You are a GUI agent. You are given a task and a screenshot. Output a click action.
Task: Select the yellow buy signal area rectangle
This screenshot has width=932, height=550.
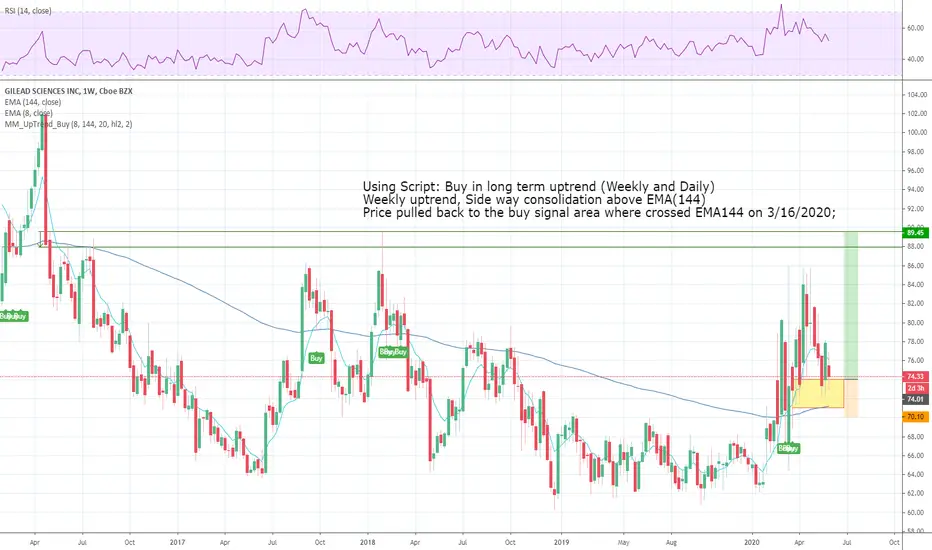click(819, 393)
